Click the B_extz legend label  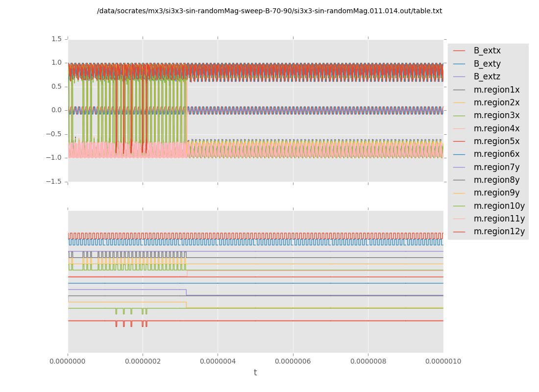tap(487, 76)
